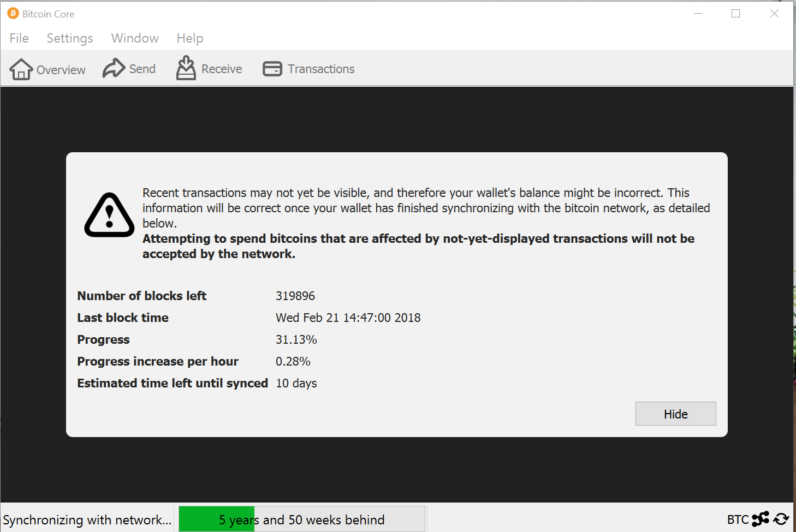
Task: Close the Bitcoin Core window
Action: (x=774, y=14)
